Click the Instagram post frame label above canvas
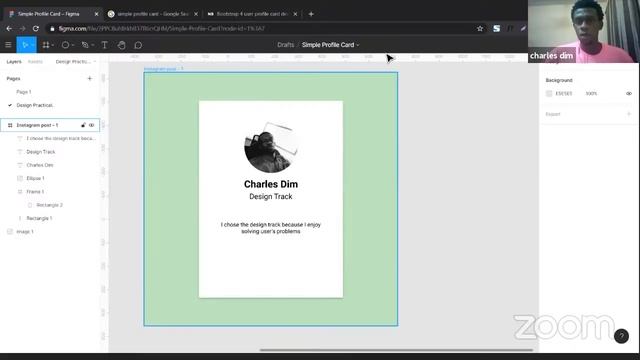The width and height of the screenshot is (640, 360). pyautogui.click(x=164, y=69)
